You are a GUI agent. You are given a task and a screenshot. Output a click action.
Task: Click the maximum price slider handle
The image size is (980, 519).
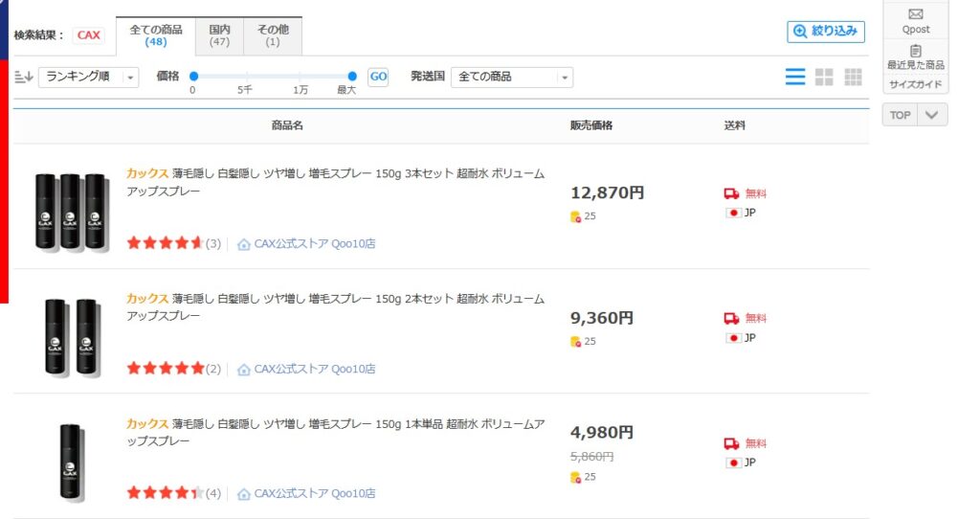tap(352, 77)
